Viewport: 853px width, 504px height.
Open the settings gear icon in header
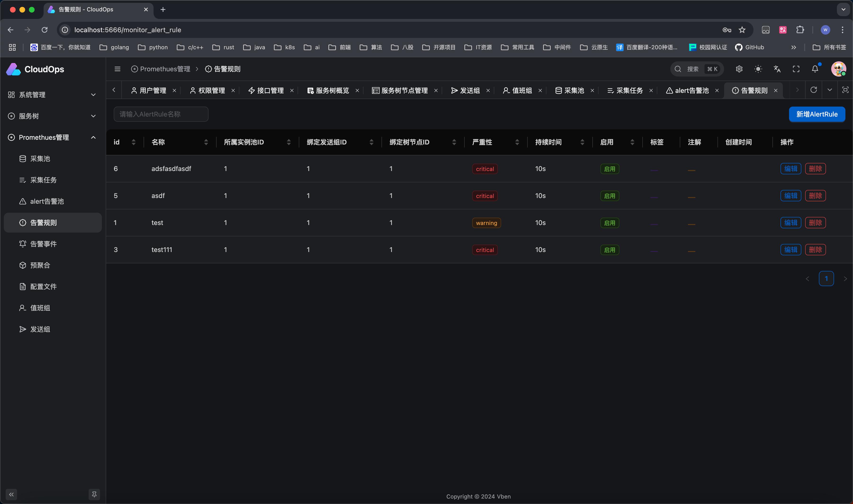tap(739, 69)
